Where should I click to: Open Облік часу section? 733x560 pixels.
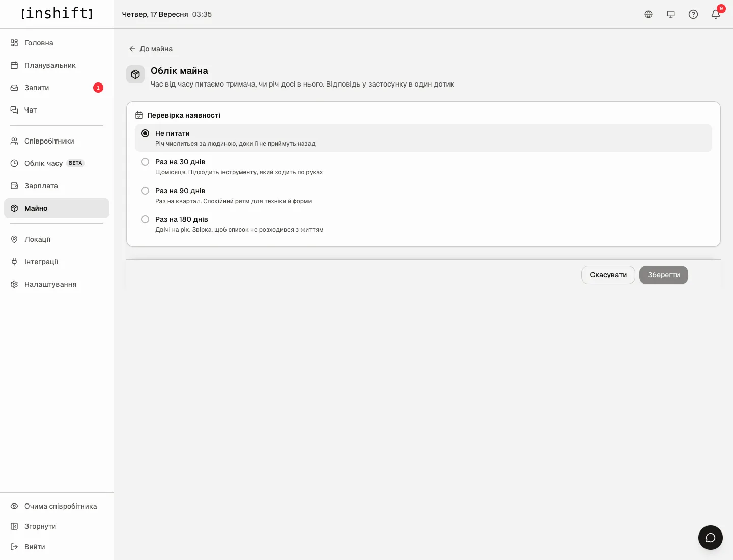[x=57, y=163]
